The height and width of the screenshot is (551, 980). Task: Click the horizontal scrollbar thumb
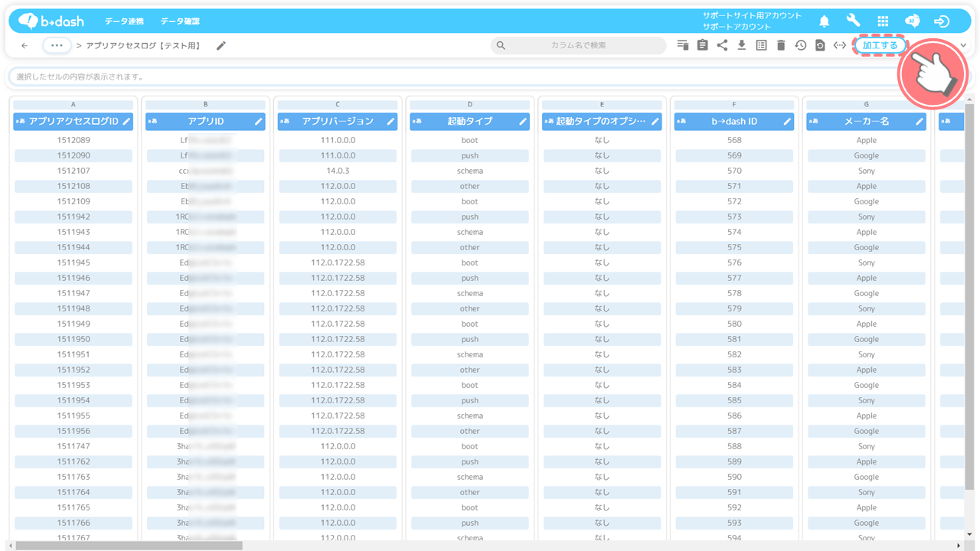click(x=129, y=546)
